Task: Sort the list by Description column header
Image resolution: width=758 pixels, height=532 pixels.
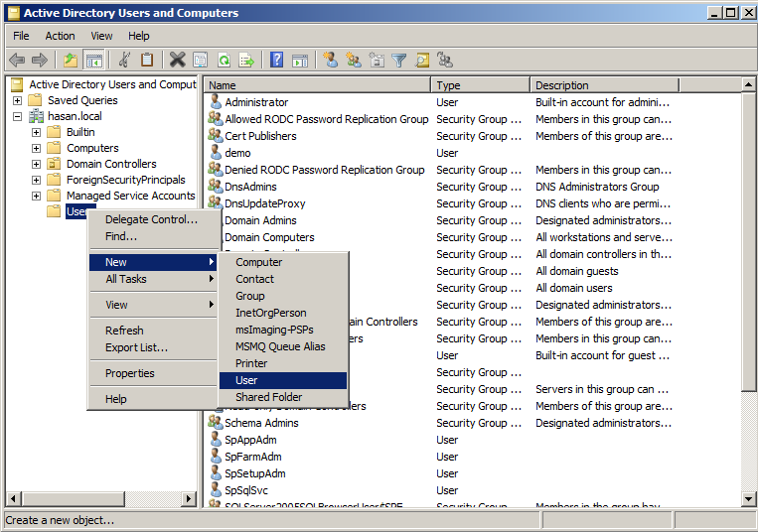Action: 605,85
